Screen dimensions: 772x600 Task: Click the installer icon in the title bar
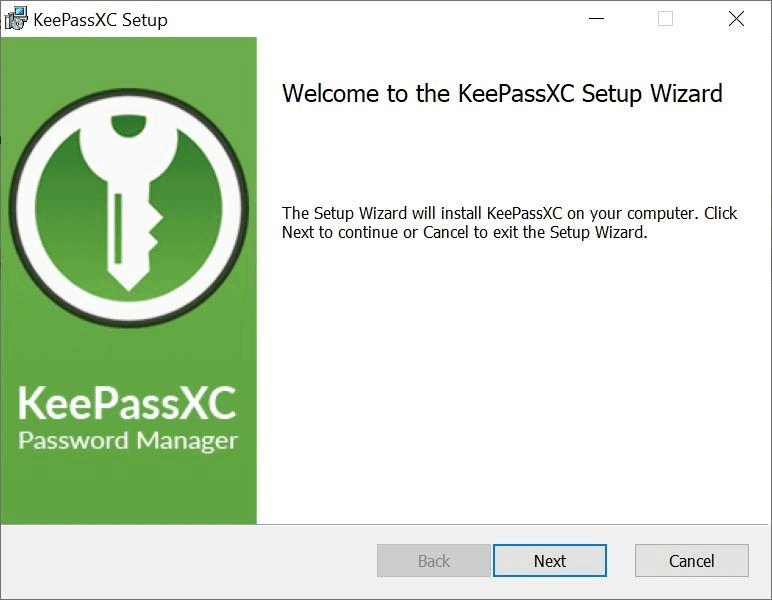16,19
